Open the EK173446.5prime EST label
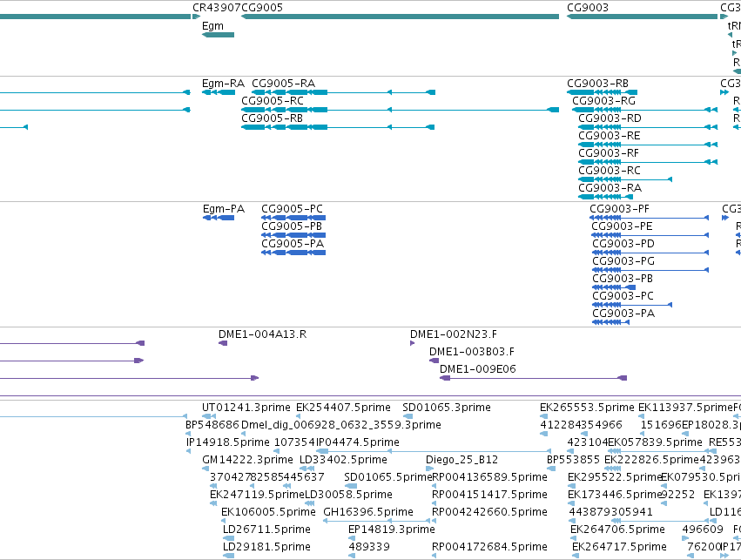741x560 pixels. point(614,495)
